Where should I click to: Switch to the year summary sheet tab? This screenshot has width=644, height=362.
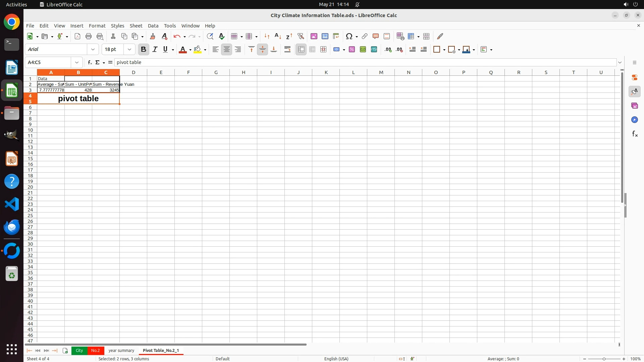121,350
